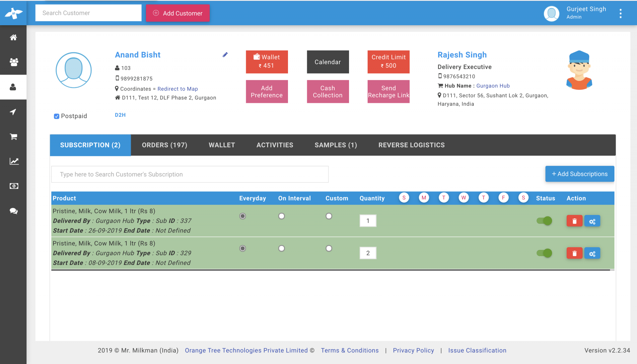637x364 pixels.
Task: Click the subscription search input field
Action: 189,174
